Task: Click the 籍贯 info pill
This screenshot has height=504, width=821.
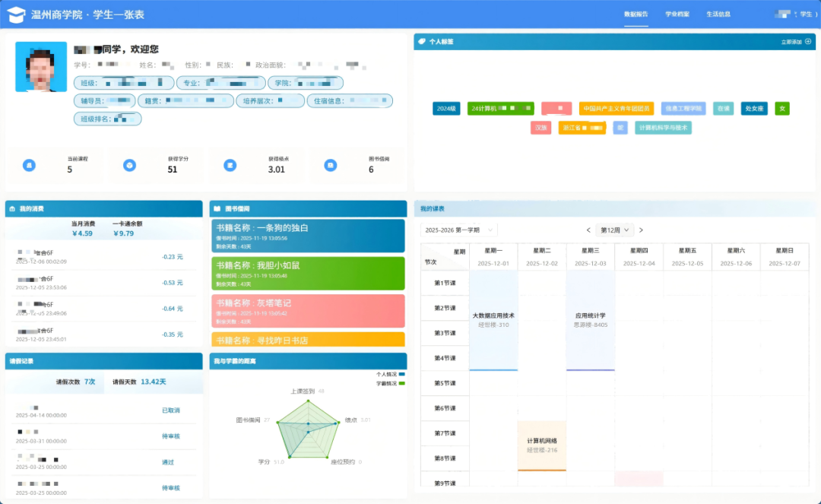Action: point(186,100)
